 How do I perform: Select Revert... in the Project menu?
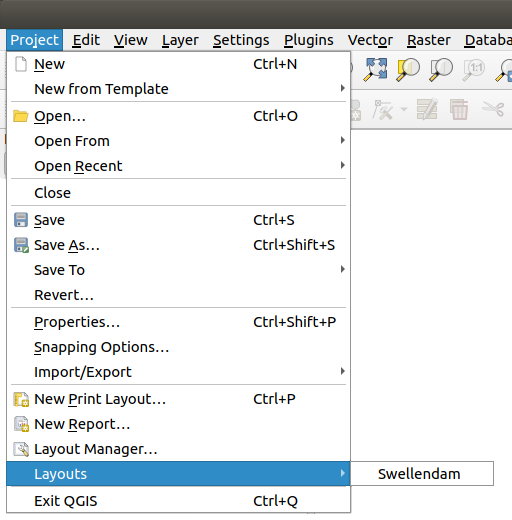pos(178,295)
